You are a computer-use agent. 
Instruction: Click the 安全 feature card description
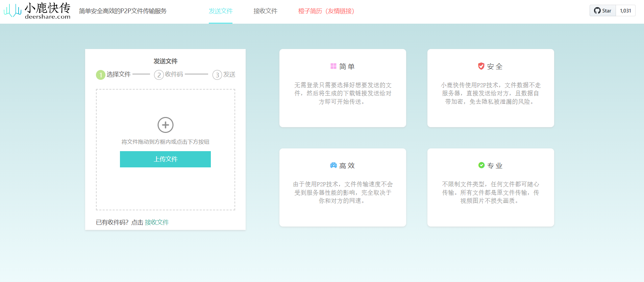tap(491, 93)
